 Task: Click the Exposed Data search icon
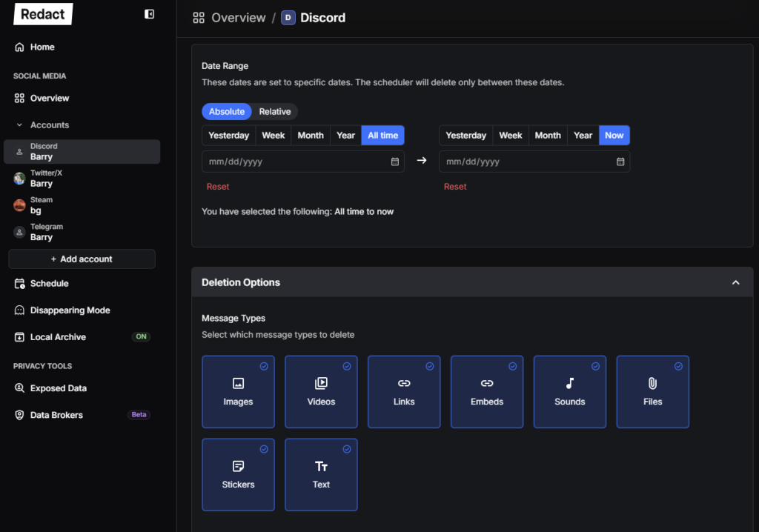[x=19, y=388]
